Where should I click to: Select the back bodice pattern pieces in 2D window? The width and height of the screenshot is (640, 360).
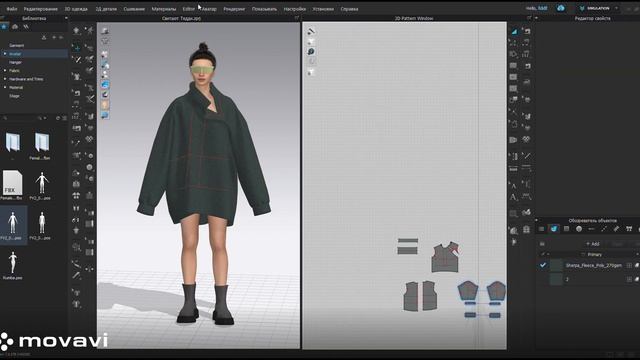(420, 296)
